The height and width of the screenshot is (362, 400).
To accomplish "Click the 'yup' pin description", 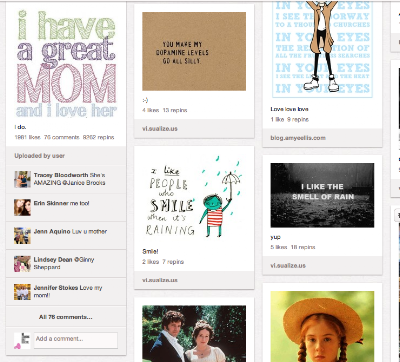I will coord(275,237).
